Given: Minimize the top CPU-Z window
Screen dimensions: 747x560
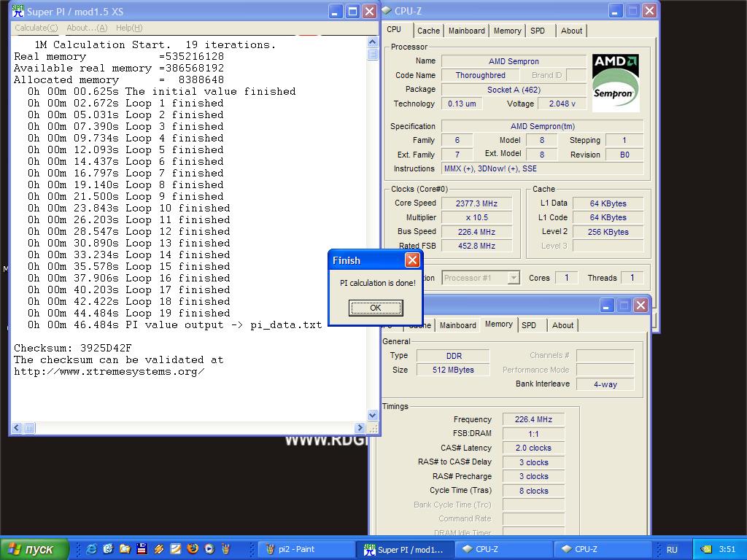Looking at the screenshot, I should pyautogui.click(x=614, y=10).
